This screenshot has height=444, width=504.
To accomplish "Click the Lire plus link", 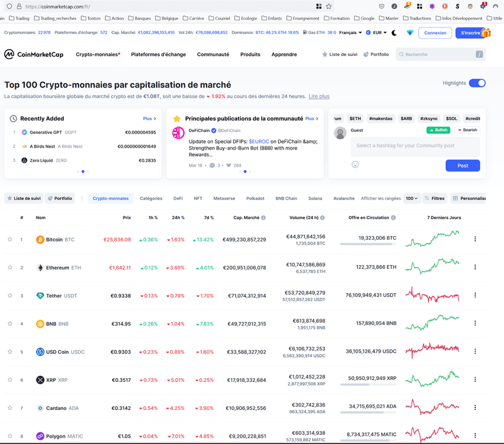I will pyautogui.click(x=319, y=96).
